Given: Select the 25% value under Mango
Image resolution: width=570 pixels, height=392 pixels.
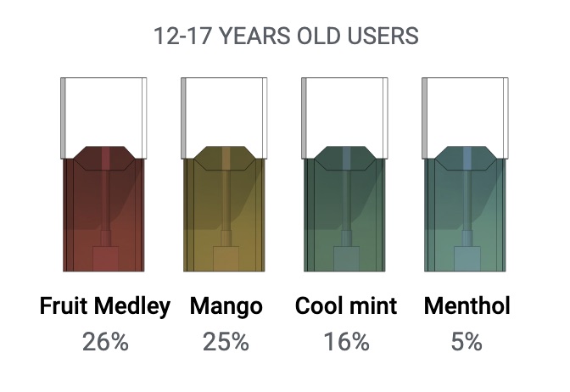Looking at the screenshot, I should coord(226,342).
